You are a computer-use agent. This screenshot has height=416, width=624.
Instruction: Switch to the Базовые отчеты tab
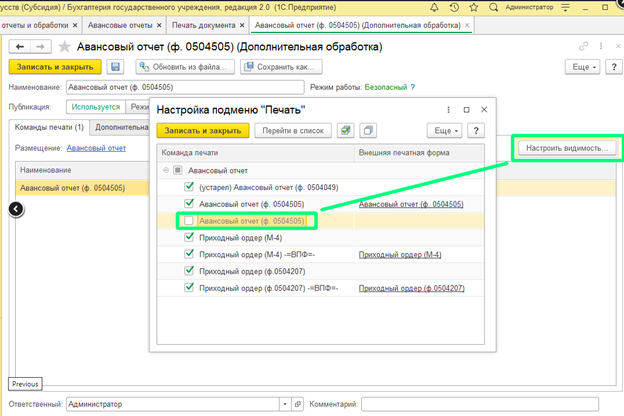click(x=118, y=23)
